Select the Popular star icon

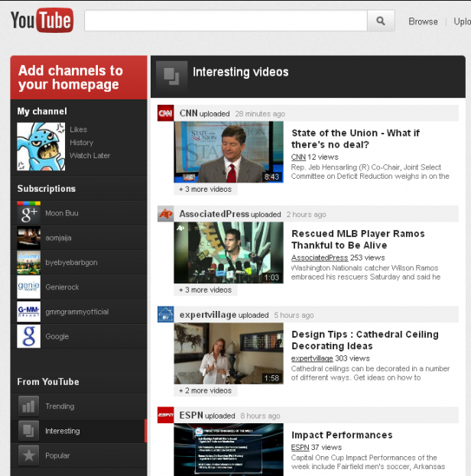(x=29, y=455)
